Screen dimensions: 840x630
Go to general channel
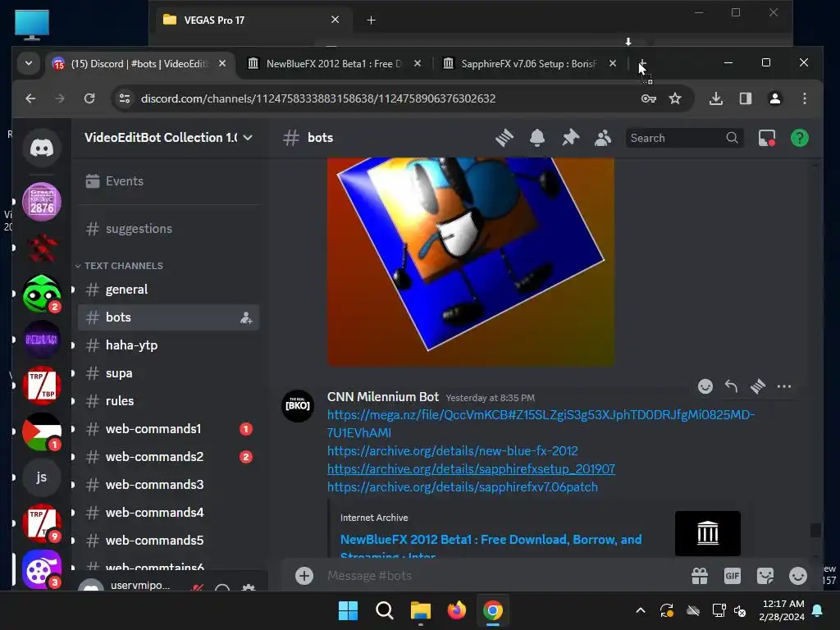(x=169, y=290)
